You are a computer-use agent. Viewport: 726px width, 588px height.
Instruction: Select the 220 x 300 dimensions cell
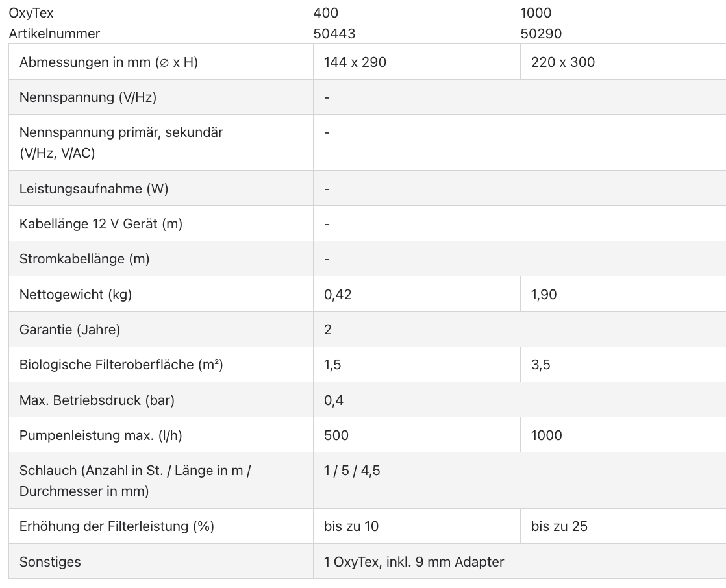pyautogui.click(x=562, y=62)
